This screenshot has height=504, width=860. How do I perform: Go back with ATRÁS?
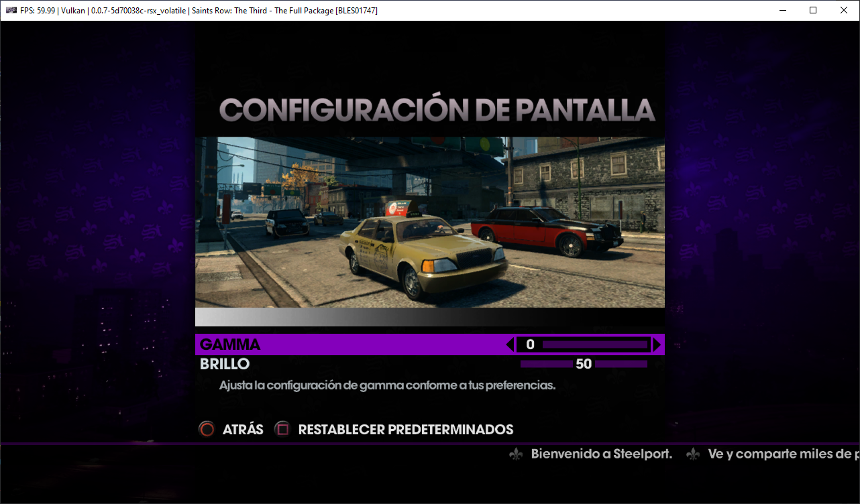point(243,430)
